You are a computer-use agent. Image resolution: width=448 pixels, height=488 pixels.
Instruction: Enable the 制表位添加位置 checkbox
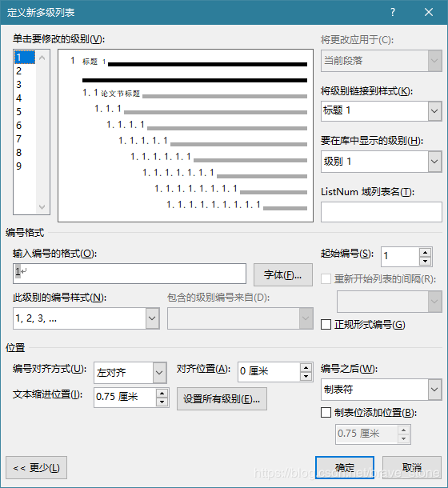326,413
